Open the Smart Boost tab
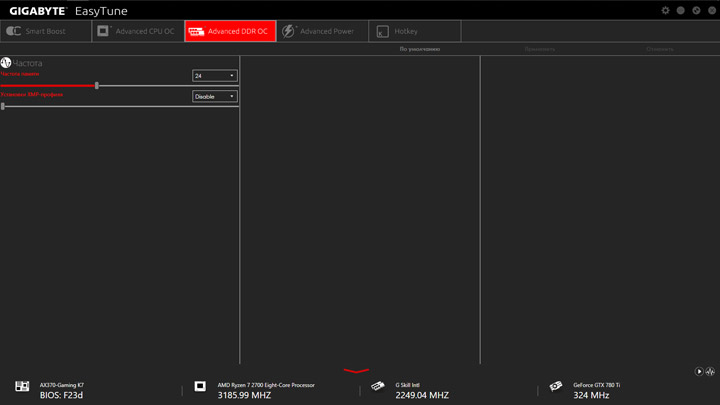Image resolution: width=720 pixels, height=405 pixels. [46, 31]
